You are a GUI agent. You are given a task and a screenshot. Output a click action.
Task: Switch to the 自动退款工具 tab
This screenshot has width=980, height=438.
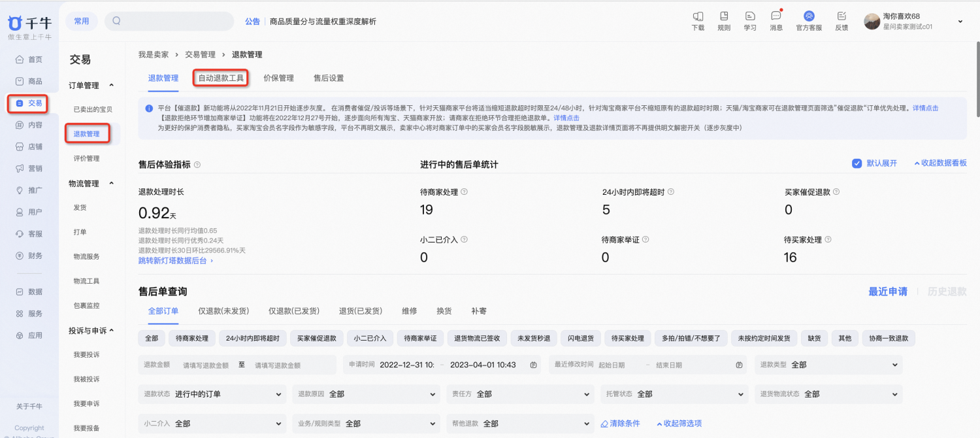pos(221,78)
